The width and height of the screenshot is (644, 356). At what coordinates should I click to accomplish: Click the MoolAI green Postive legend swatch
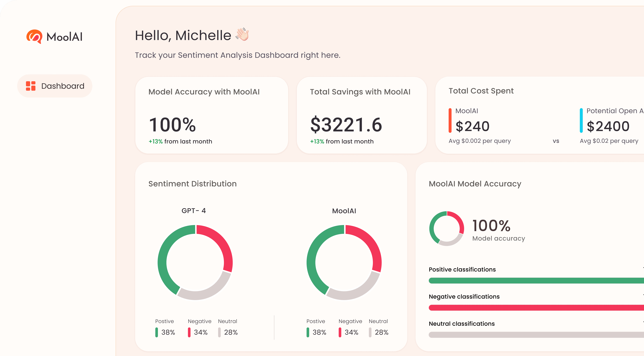click(x=308, y=332)
